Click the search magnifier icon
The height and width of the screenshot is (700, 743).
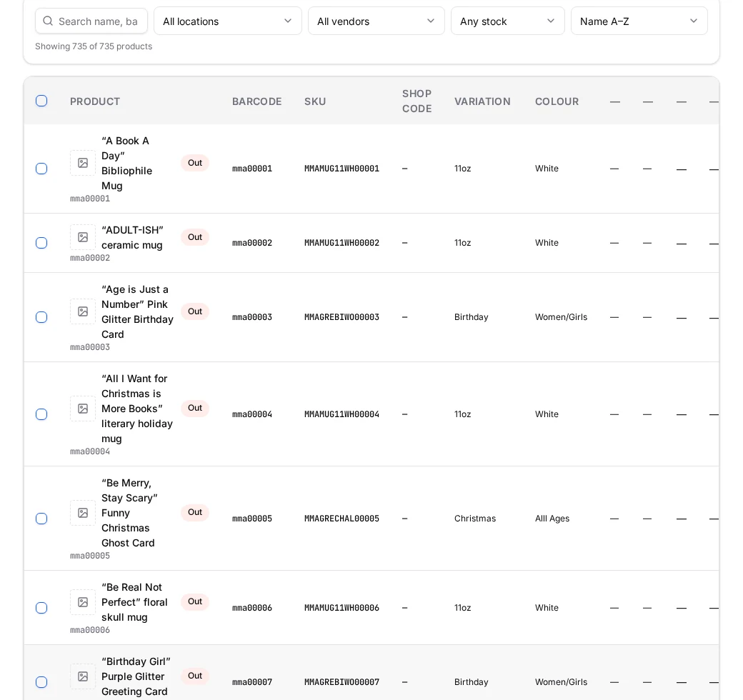pos(48,21)
